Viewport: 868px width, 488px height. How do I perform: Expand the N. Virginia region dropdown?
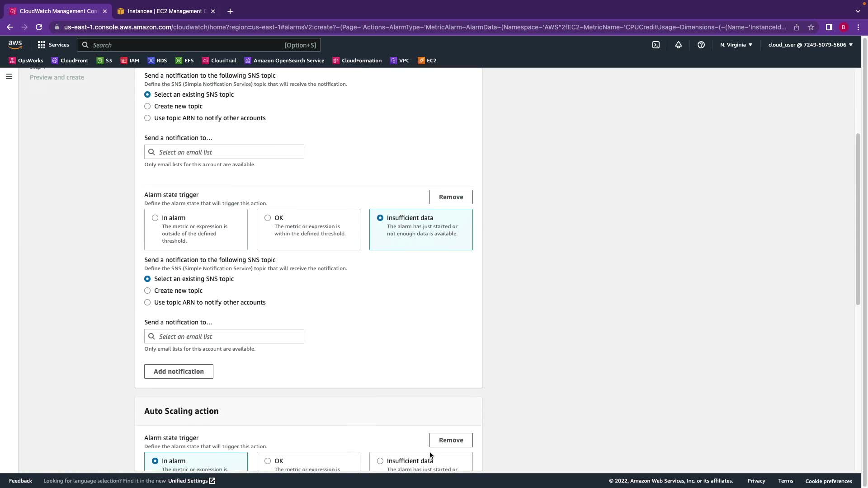click(736, 45)
